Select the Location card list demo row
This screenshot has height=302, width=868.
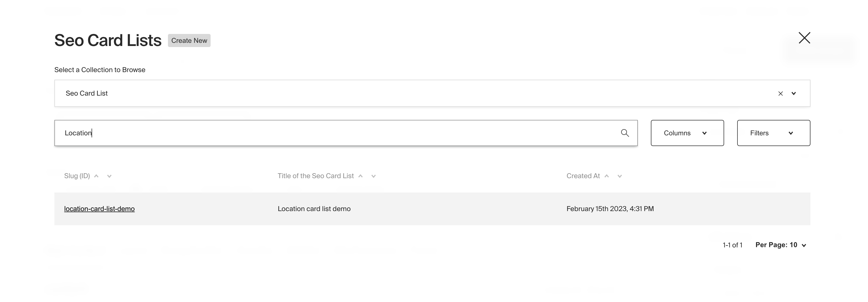tap(314, 209)
